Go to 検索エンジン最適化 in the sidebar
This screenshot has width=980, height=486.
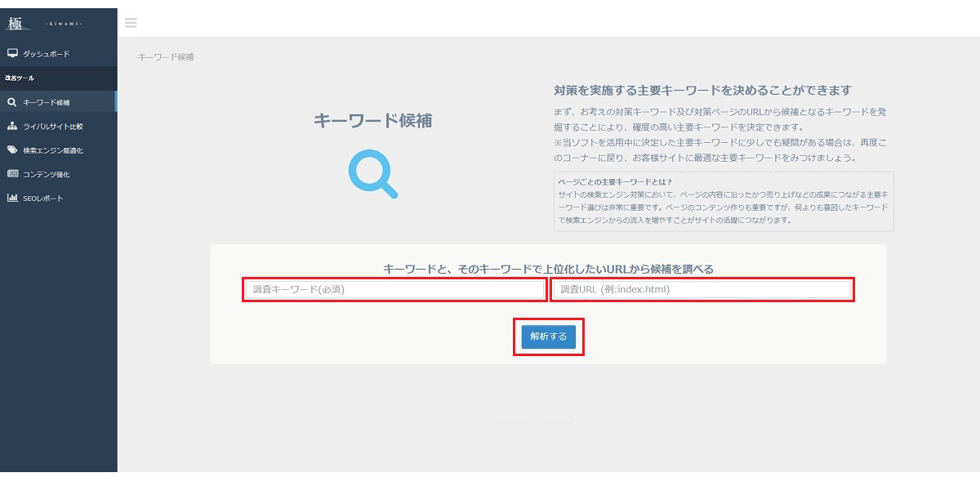pos(53,150)
